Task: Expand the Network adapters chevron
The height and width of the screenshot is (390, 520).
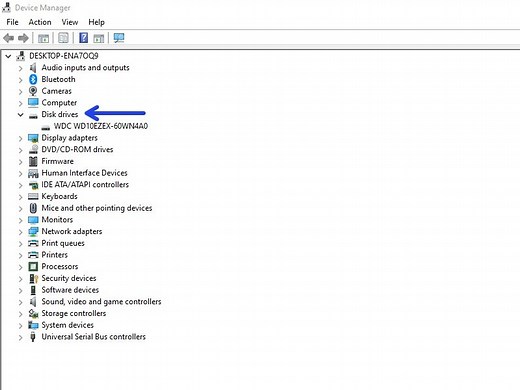Action: point(20,232)
